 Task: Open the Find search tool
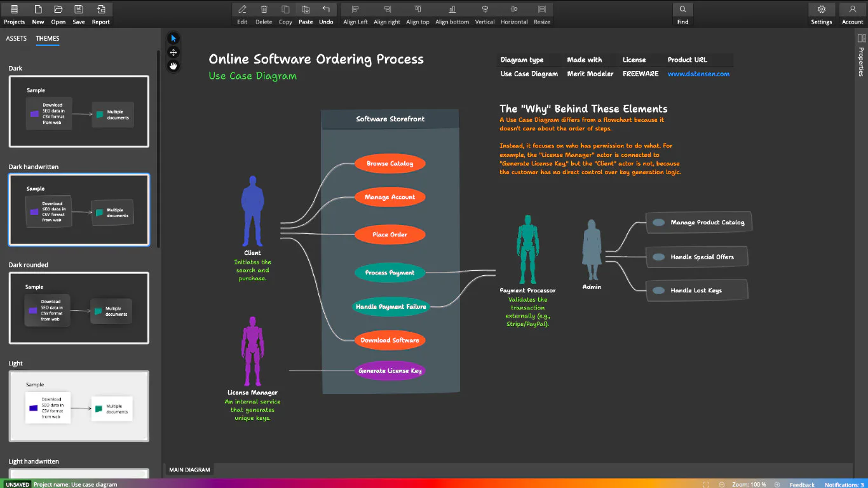pyautogui.click(x=682, y=14)
